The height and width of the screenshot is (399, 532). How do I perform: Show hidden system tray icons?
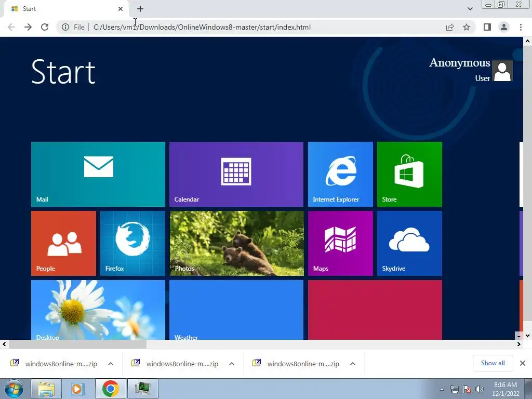(442, 389)
